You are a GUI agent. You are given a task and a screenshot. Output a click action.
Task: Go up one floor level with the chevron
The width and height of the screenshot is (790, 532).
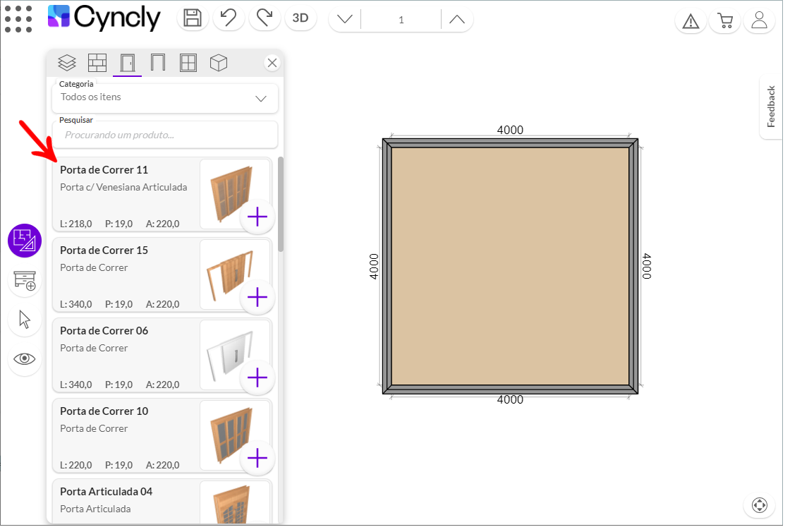pos(457,20)
